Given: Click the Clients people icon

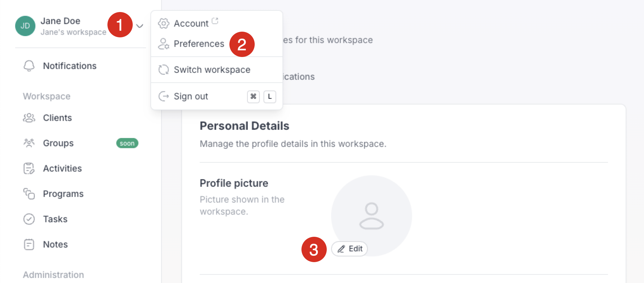Looking at the screenshot, I should click(29, 118).
